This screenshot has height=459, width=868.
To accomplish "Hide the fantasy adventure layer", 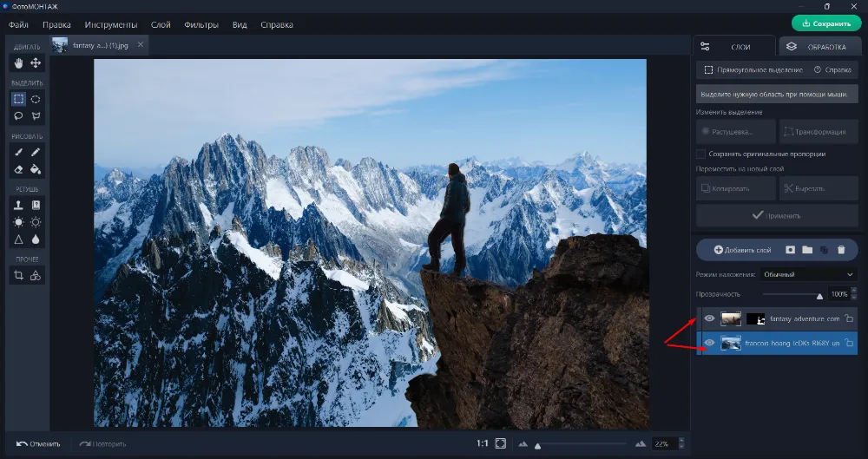I will click(x=709, y=318).
